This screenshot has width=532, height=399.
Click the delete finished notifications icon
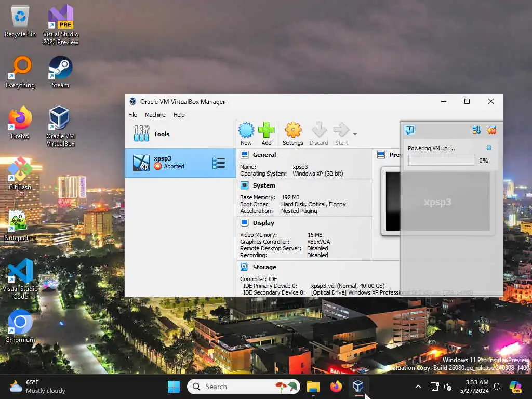492,129
